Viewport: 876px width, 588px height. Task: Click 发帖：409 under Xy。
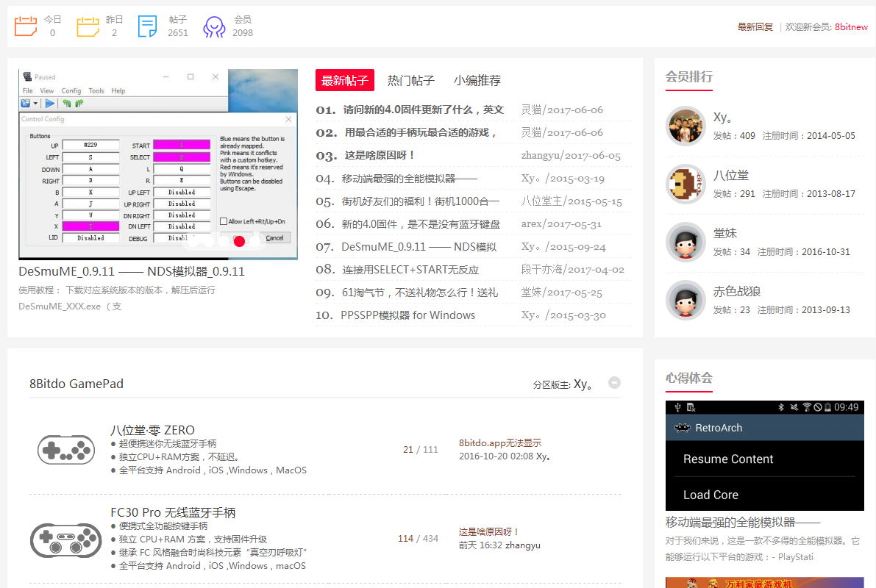coord(734,136)
